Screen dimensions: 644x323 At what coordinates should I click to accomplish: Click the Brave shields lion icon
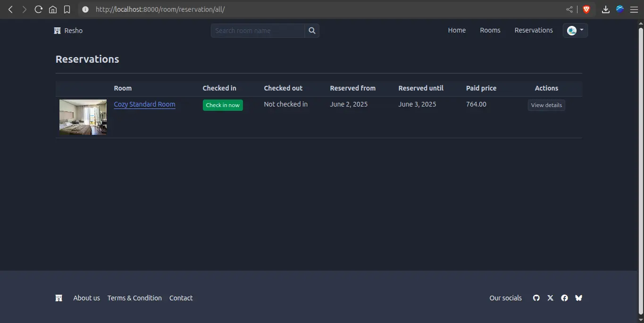point(586,9)
